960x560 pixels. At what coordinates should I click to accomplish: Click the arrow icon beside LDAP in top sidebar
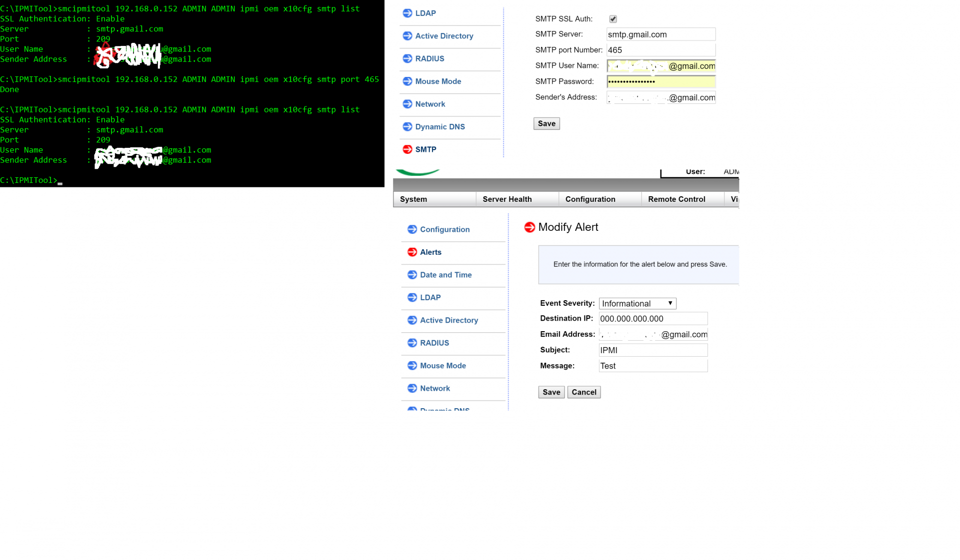coord(407,13)
